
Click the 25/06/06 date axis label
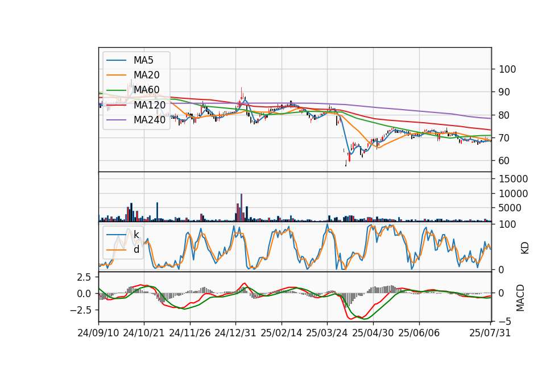tap(419, 333)
